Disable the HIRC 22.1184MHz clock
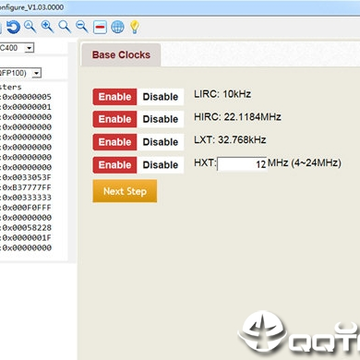This screenshot has width=360, height=360. coord(160,119)
